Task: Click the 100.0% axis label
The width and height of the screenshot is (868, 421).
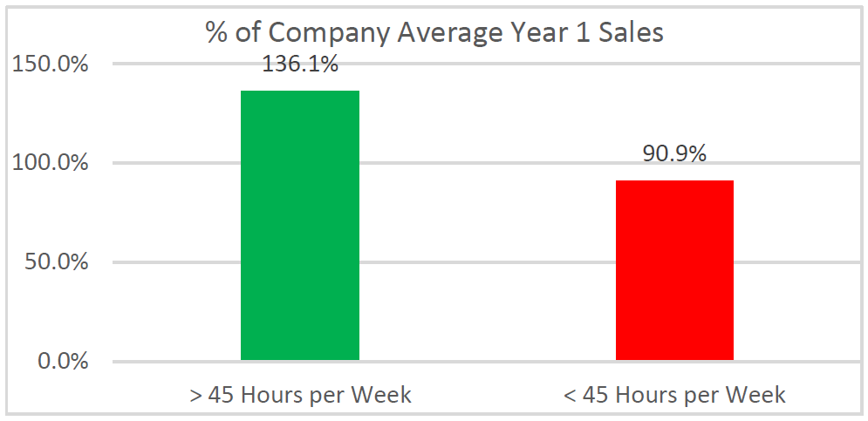Action: click(51, 164)
